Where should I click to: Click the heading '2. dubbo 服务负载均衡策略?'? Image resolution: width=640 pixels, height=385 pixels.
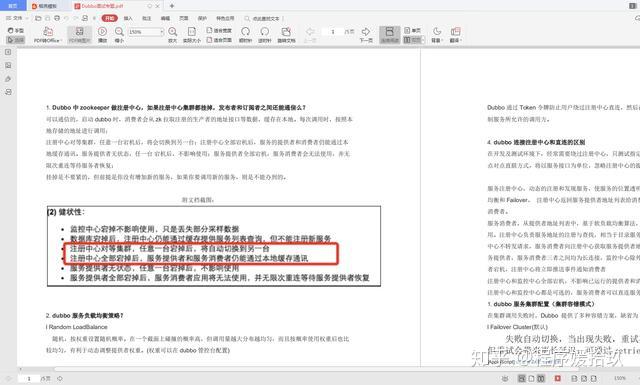[84, 316]
